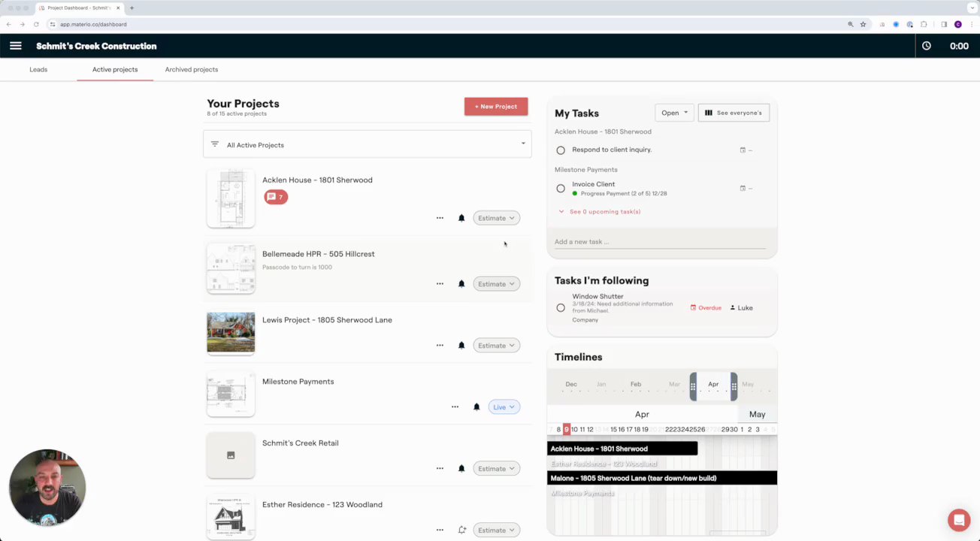Click due-date calendar icon for Invoice Client task
Image resolution: width=980 pixels, height=541 pixels.
point(743,189)
